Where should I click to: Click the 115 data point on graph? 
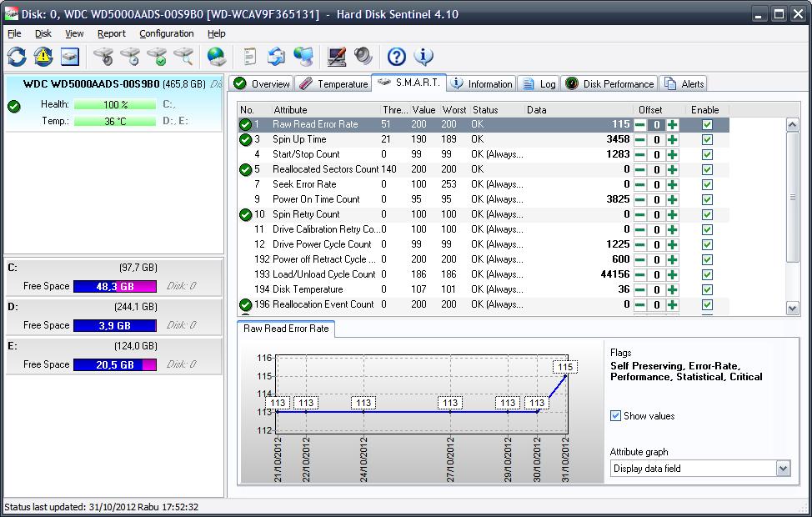[x=565, y=375]
